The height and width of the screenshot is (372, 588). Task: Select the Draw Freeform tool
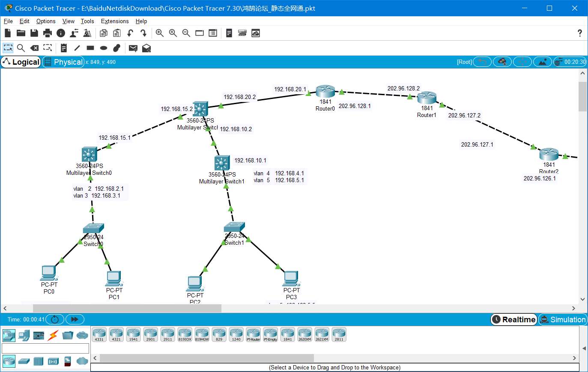(x=117, y=48)
